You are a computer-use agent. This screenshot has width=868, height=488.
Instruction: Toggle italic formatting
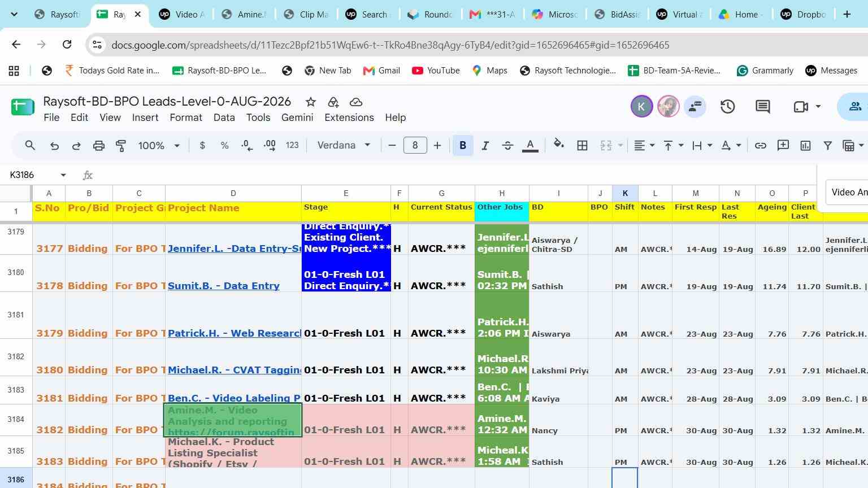coord(485,146)
